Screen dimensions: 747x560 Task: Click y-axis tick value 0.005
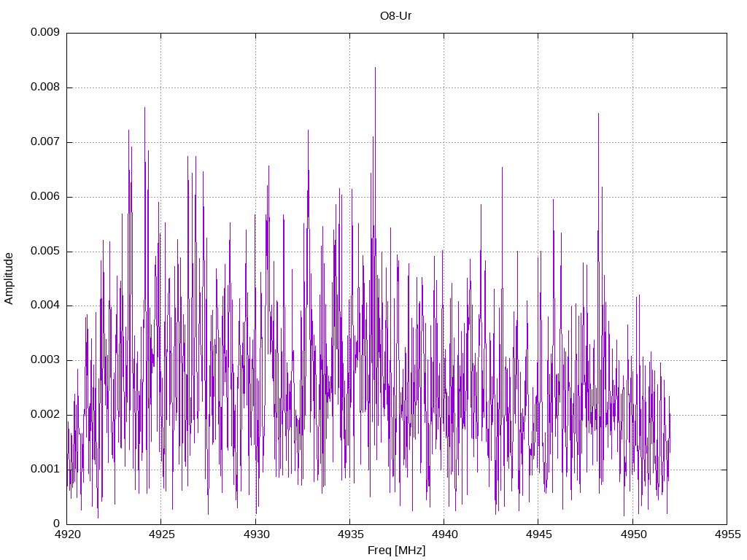45,251
